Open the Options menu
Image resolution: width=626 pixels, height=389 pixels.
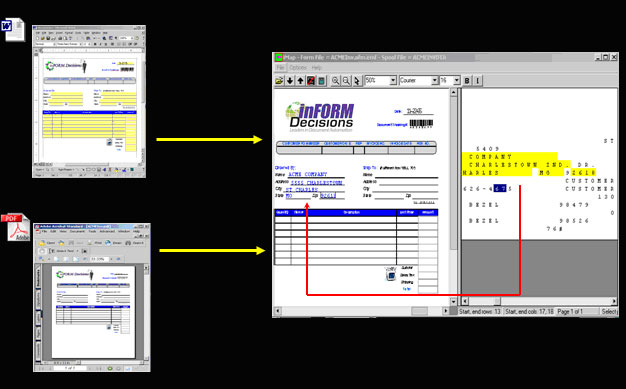[x=298, y=67]
